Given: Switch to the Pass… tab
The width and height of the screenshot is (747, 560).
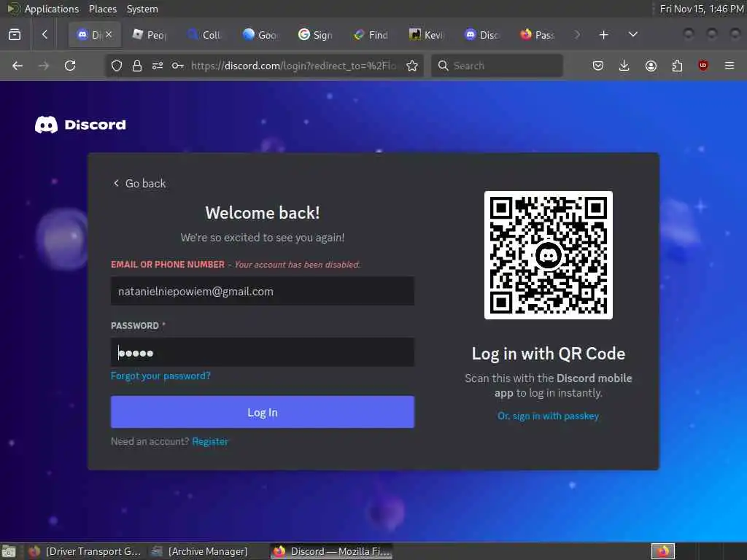Looking at the screenshot, I should coord(538,35).
